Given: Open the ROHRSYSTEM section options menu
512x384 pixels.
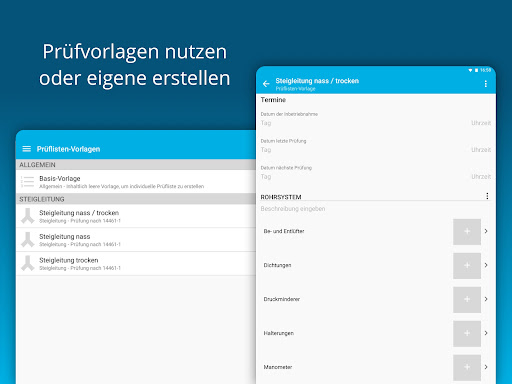Looking at the screenshot, I should point(487,196).
